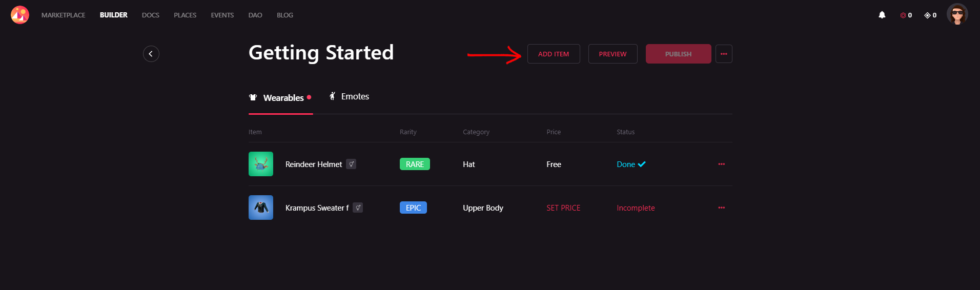The image size is (980, 290).
Task: Click the Decentraland logo icon
Action: coord(20,15)
